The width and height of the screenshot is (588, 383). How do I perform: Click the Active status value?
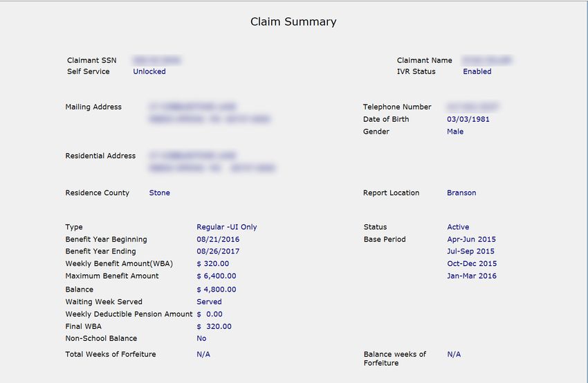point(458,226)
